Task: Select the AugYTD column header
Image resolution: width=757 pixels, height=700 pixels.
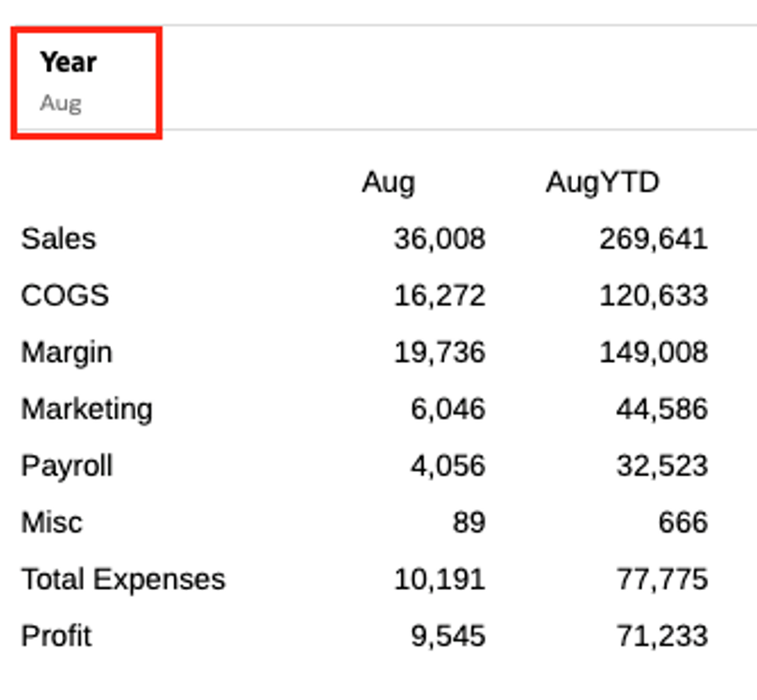Action: tap(602, 182)
